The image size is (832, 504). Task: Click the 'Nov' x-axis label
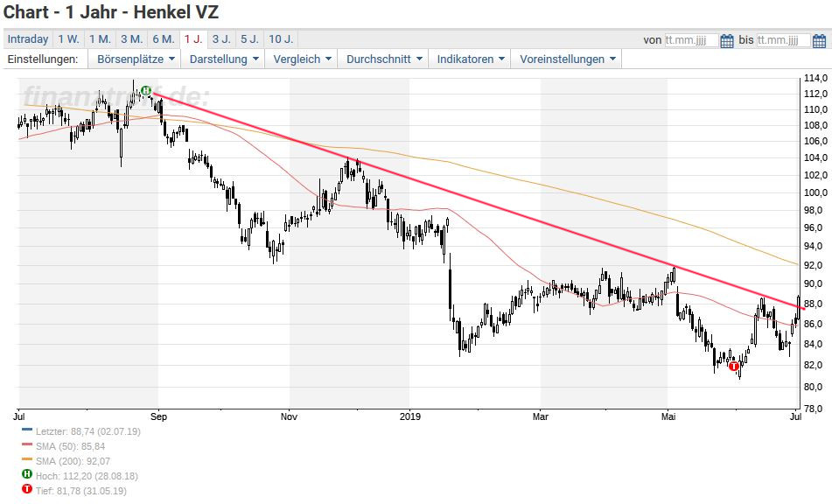(289, 416)
